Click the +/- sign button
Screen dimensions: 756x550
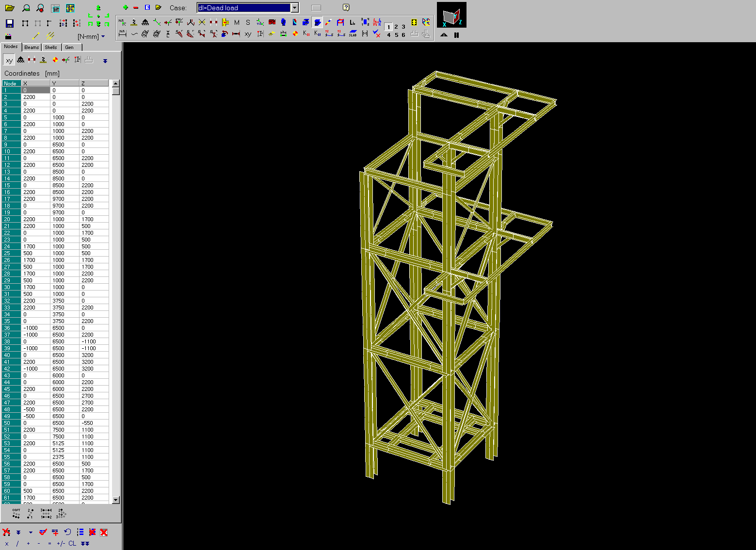pos(61,543)
